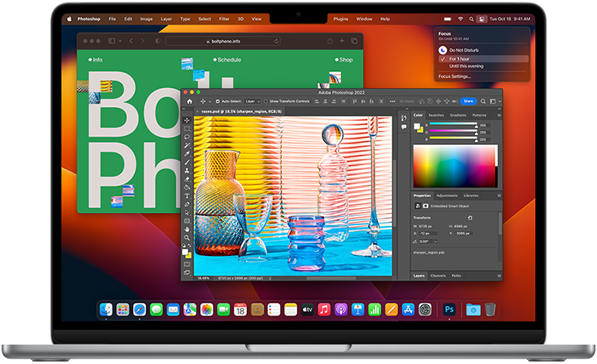
Task: Click the Safari reload page icon
Action: [x=276, y=41]
